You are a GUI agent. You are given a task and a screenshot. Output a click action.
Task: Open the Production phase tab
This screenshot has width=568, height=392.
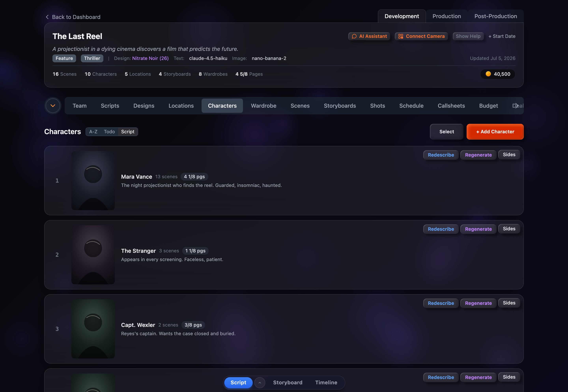coord(447,16)
